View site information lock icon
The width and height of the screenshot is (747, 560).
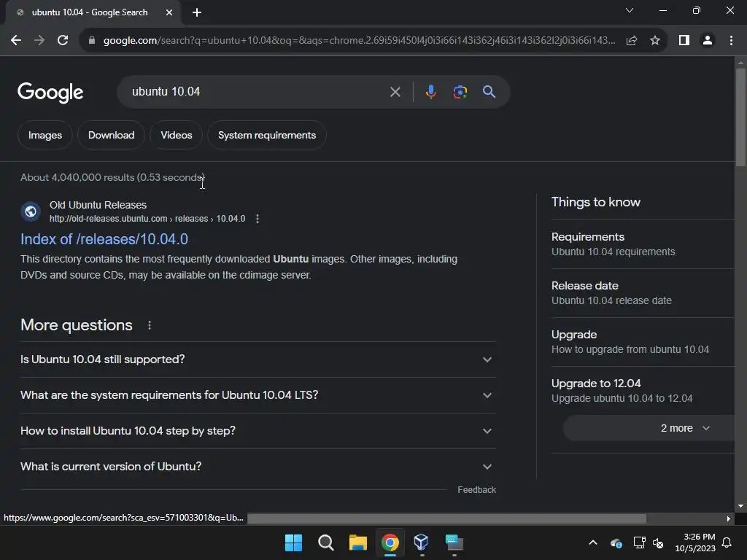tap(92, 41)
